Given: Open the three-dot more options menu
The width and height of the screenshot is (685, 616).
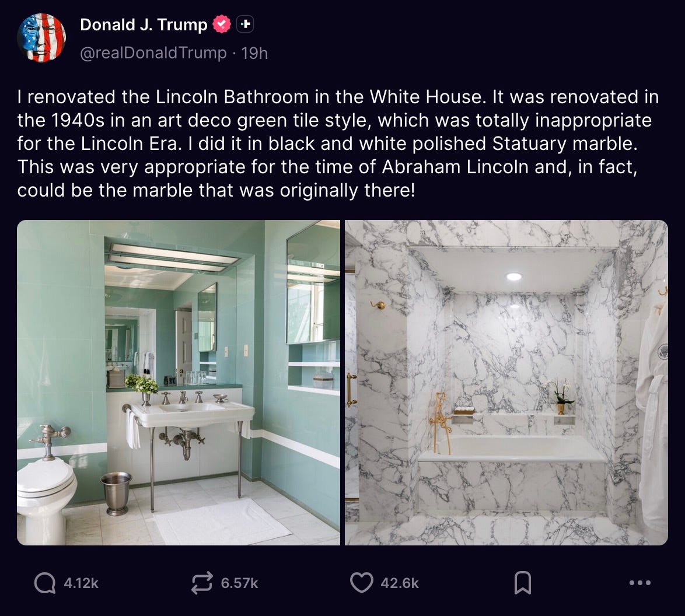Looking at the screenshot, I should (x=640, y=583).
